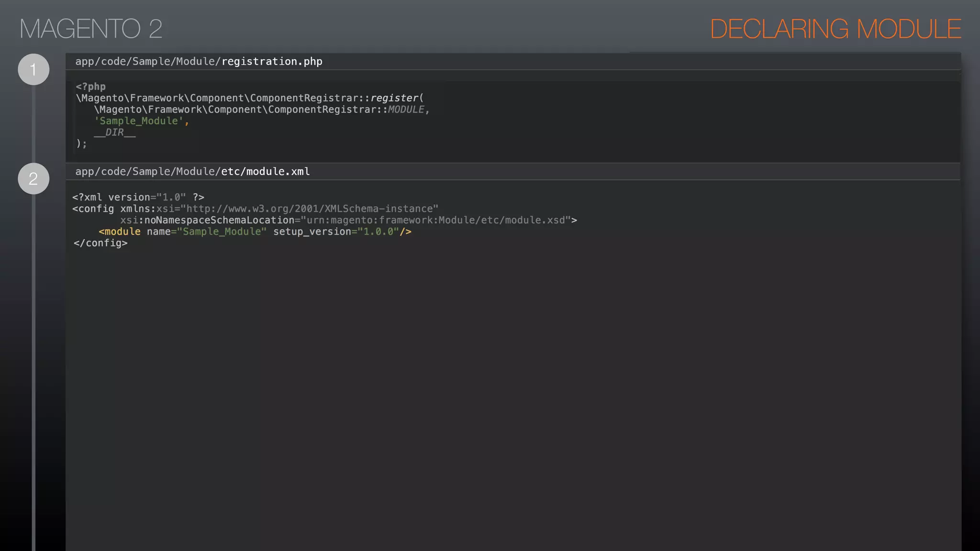980x551 pixels.
Task: Click the <module name="Sample_Module" line
Action: [255, 231]
